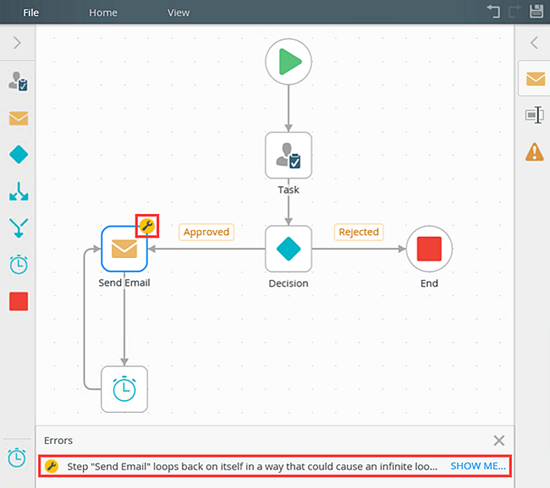
Task: Open the rename properties tab on the right
Action: click(534, 115)
